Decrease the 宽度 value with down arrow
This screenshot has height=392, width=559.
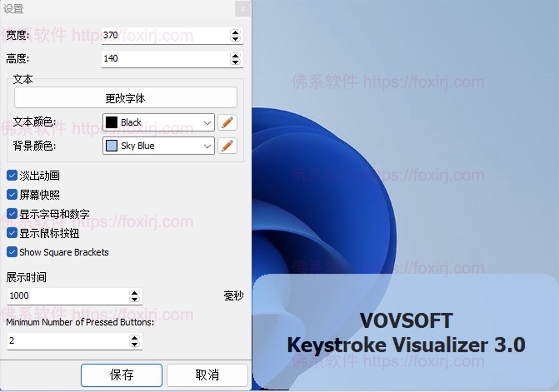(235, 39)
